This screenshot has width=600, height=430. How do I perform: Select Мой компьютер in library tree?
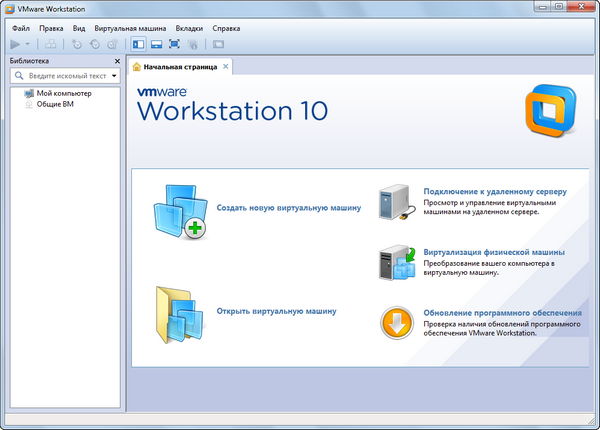click(x=64, y=93)
